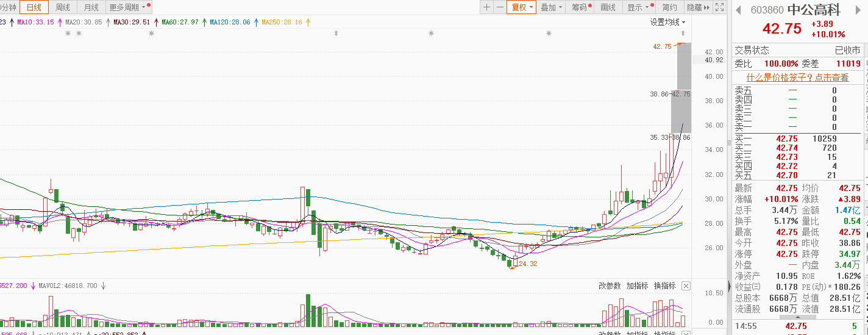Click the ex-rights marker above the chart center
868x335 pixels.
[336, 33]
